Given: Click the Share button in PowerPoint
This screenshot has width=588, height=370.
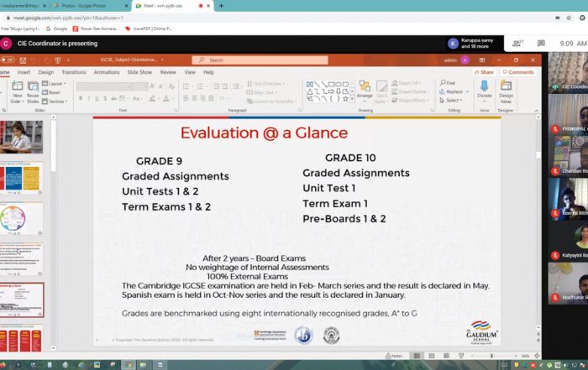Looking at the screenshot, I should coord(483,72).
